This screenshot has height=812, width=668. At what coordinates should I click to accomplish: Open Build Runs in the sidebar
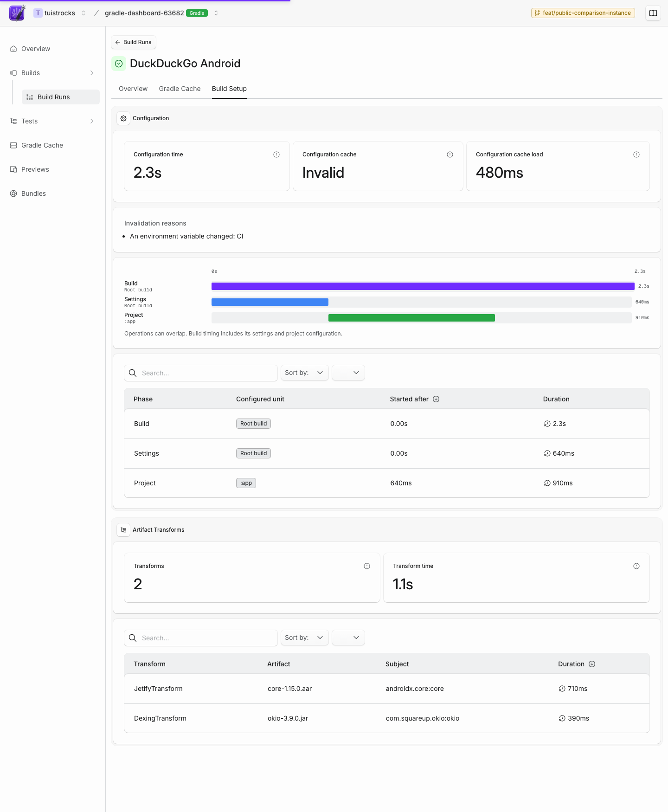point(61,97)
